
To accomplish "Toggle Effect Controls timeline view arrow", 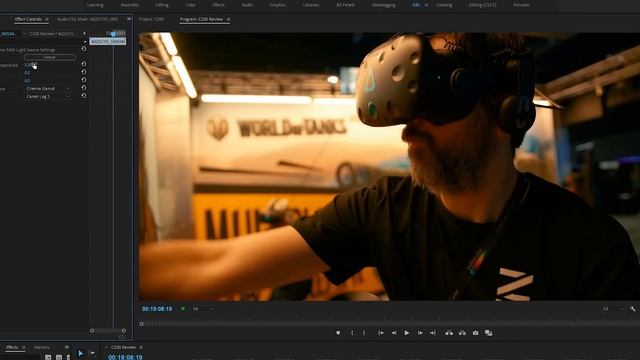I will click(84, 33).
